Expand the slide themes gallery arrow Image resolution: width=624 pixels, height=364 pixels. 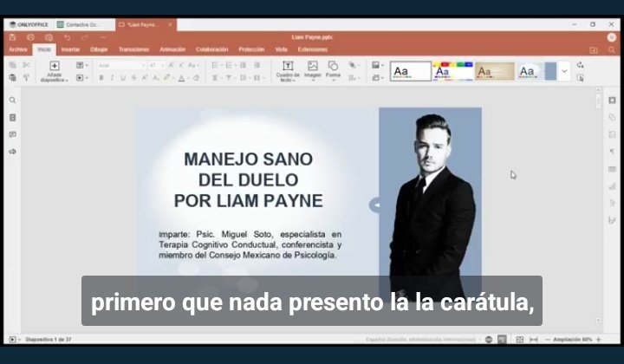pyautogui.click(x=564, y=71)
